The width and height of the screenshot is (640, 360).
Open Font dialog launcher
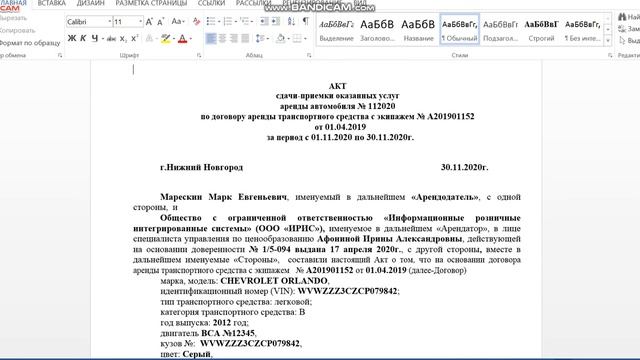(199, 55)
